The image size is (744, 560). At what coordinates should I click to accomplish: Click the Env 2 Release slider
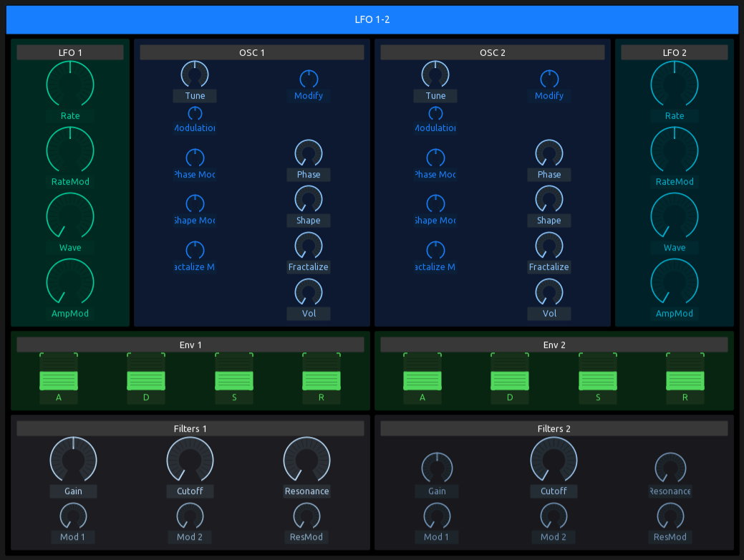point(685,372)
